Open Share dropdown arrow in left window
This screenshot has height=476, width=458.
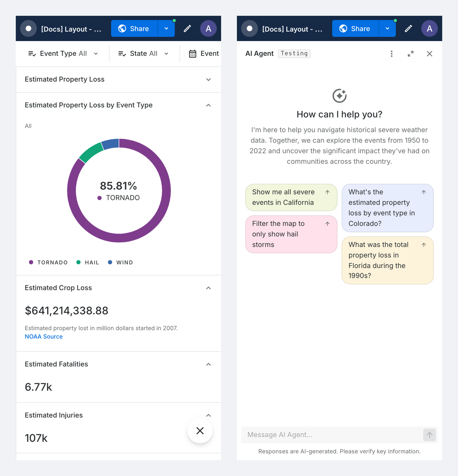click(x=166, y=29)
